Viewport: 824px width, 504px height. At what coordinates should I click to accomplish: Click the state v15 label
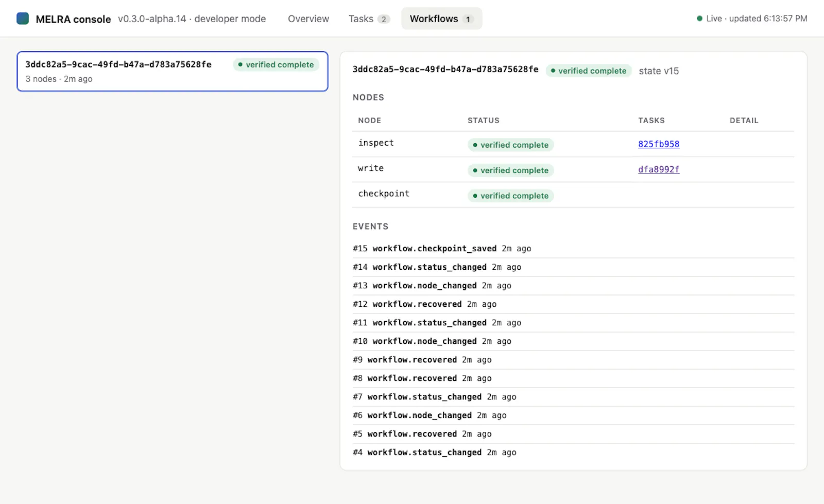pos(659,71)
